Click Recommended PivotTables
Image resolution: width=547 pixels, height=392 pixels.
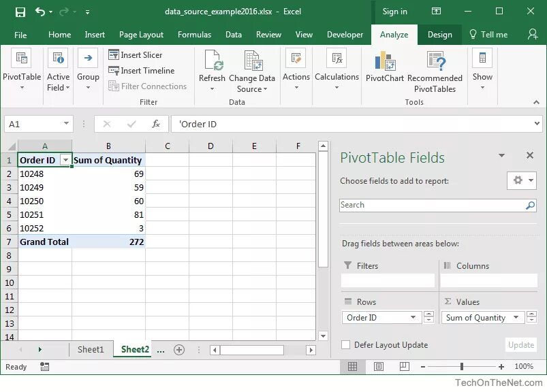435,71
